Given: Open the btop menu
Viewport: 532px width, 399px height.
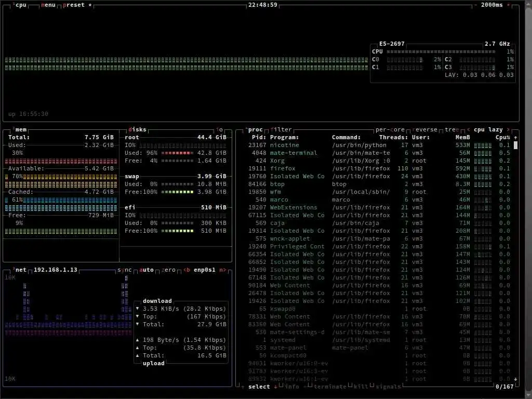Looking at the screenshot, I should (48, 5).
